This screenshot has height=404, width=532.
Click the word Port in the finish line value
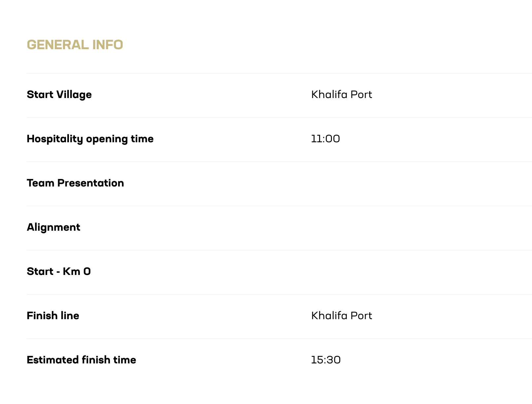click(x=361, y=316)
